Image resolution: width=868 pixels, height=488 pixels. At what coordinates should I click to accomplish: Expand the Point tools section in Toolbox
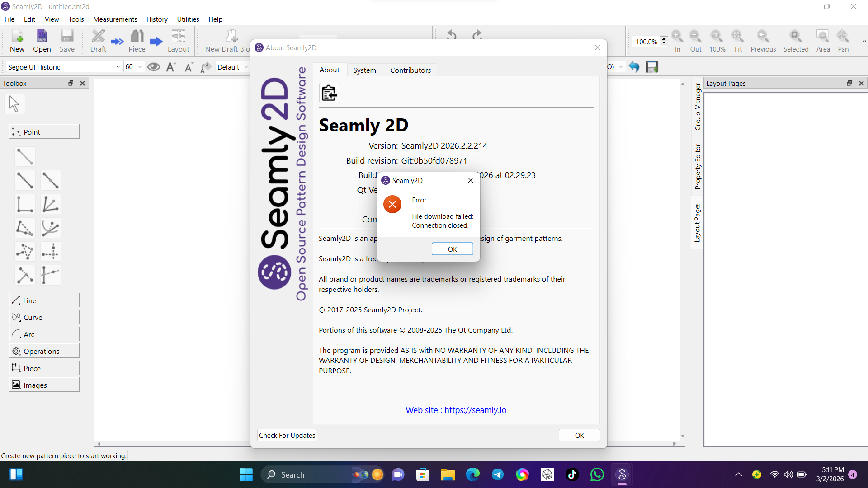pos(44,132)
